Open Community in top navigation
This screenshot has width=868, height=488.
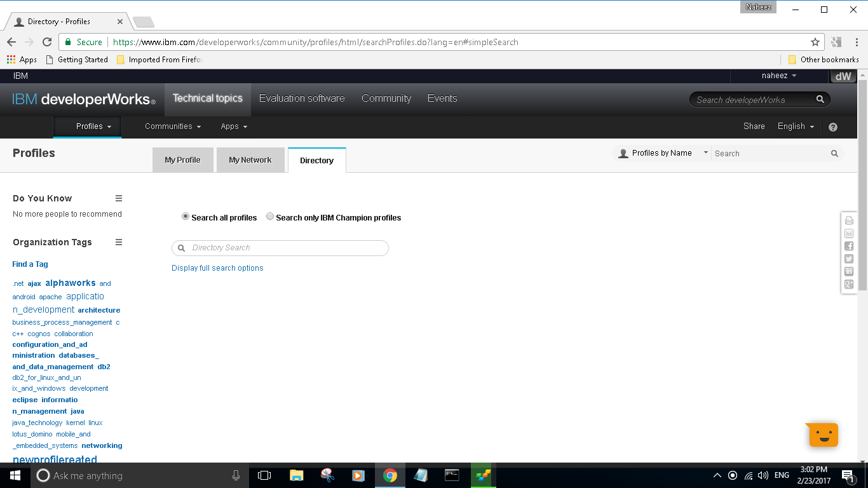386,98
